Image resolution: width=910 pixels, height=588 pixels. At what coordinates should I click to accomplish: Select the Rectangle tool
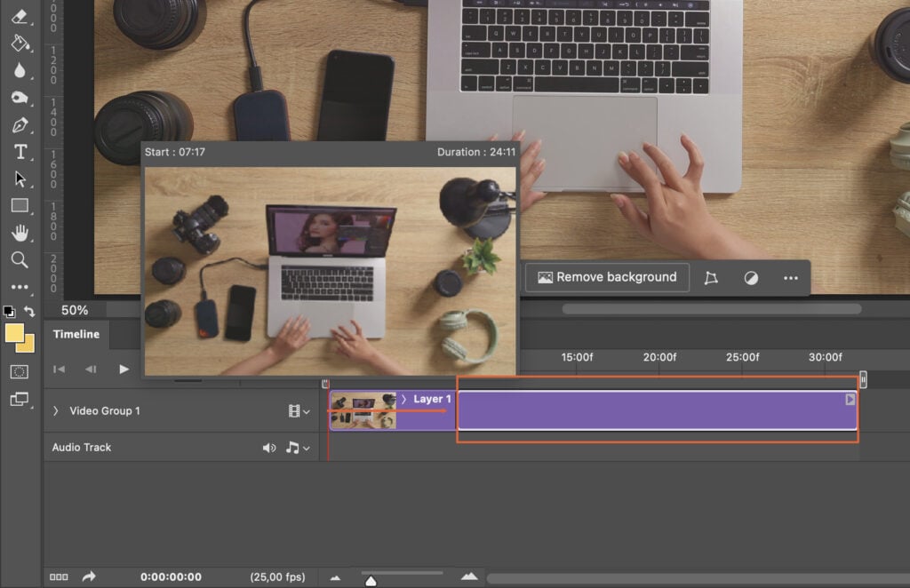coord(20,205)
